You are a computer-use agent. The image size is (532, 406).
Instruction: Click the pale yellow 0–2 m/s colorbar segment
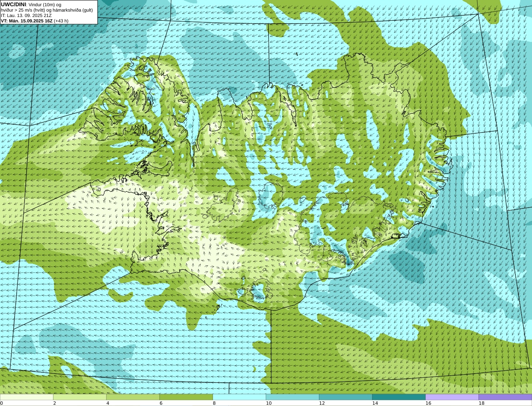[27, 397]
